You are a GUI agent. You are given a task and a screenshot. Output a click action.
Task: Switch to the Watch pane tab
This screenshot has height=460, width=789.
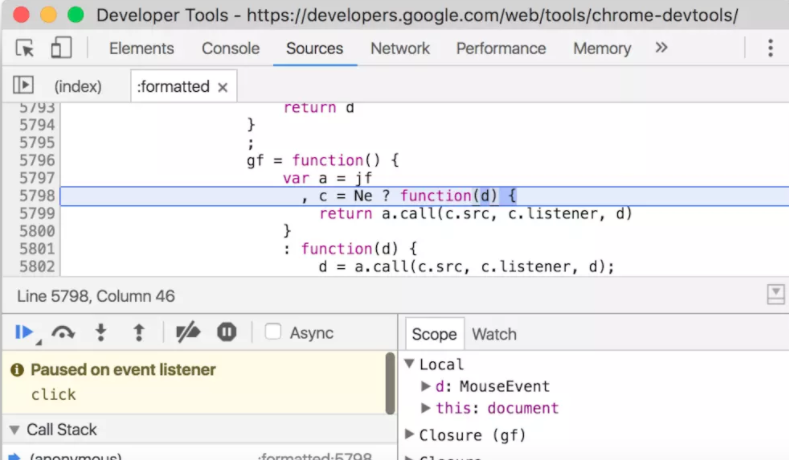coord(494,334)
